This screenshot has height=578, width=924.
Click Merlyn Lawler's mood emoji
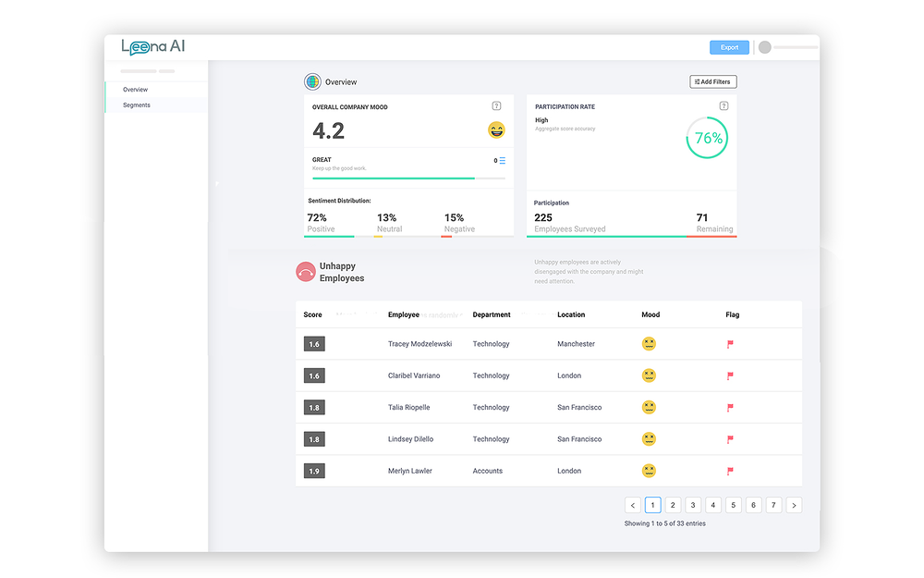pyautogui.click(x=649, y=471)
